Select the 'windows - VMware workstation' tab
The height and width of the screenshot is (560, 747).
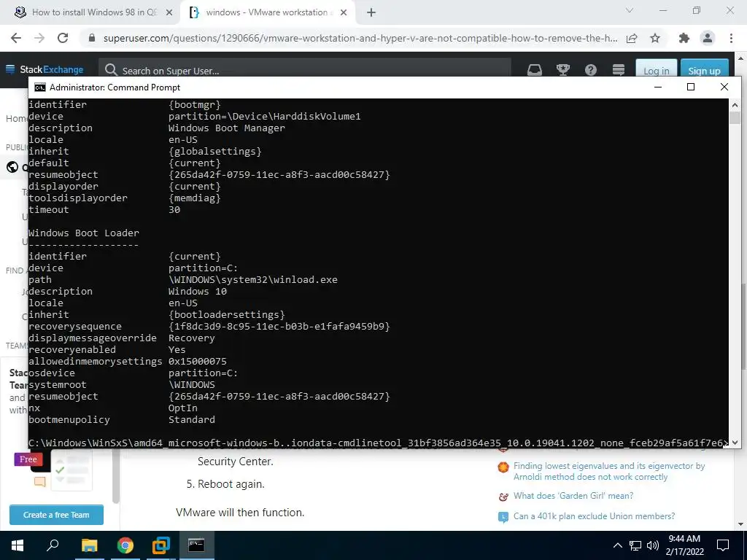(267, 12)
